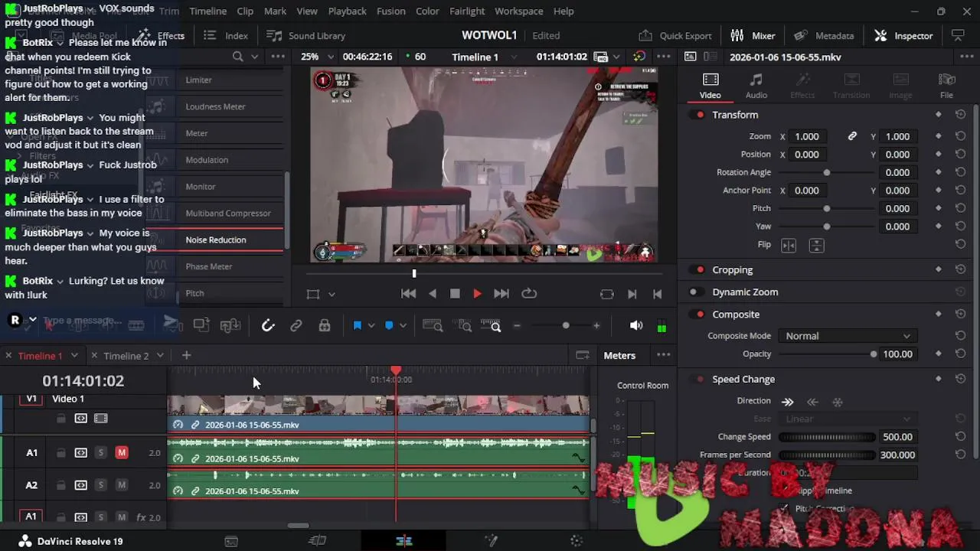Select the Noise Reduction effect
Image resolution: width=980 pixels, height=551 pixels.
(215, 240)
